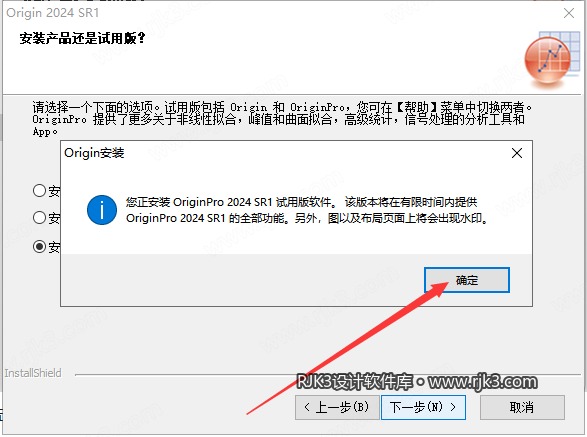Select the first install option radio button
Screen dimensions: 587x437
coord(39,190)
